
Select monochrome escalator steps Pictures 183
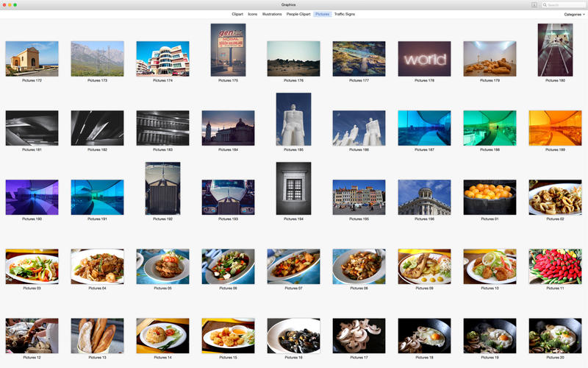pos(162,128)
